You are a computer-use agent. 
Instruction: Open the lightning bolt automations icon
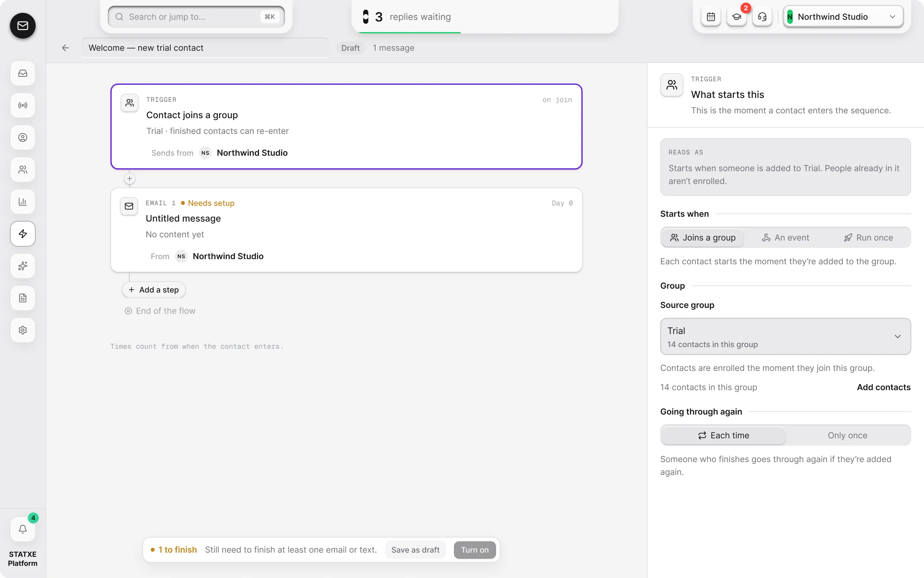22,233
